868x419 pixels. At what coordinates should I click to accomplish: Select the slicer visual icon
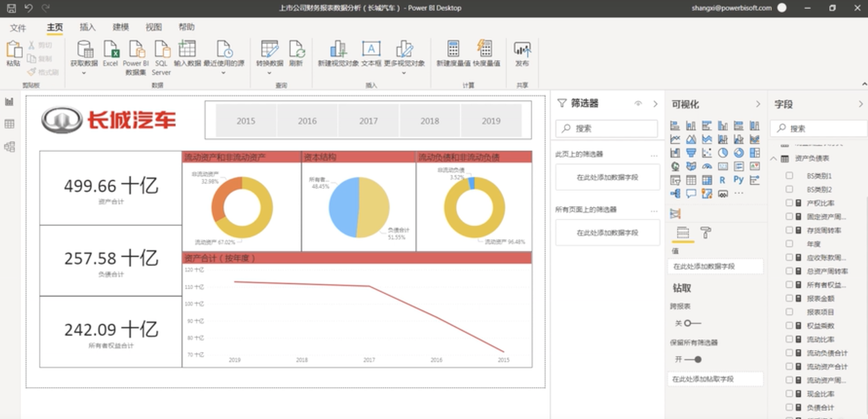tap(675, 180)
